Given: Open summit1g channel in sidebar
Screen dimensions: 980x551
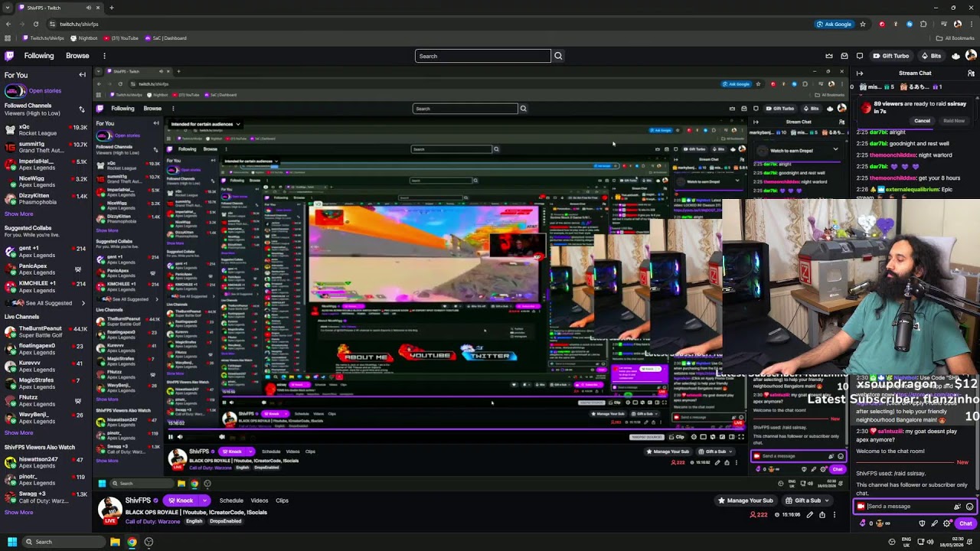Looking at the screenshot, I should click(x=44, y=147).
